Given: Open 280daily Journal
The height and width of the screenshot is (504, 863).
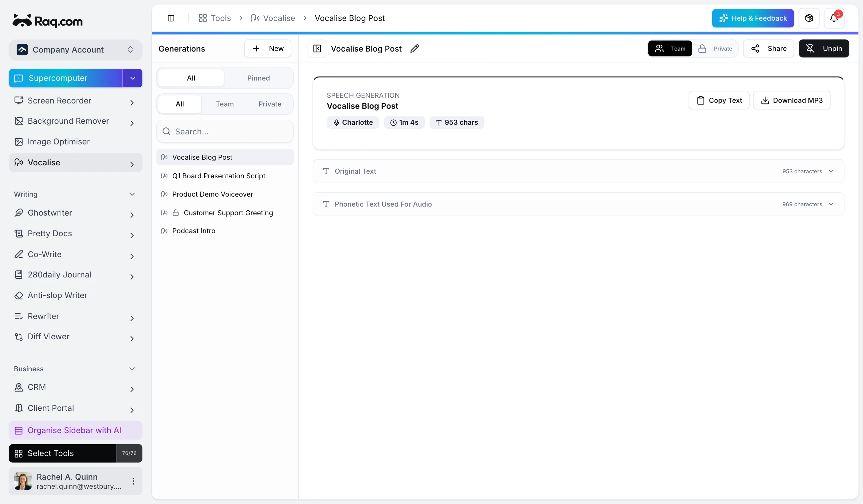Looking at the screenshot, I should (x=75, y=275).
